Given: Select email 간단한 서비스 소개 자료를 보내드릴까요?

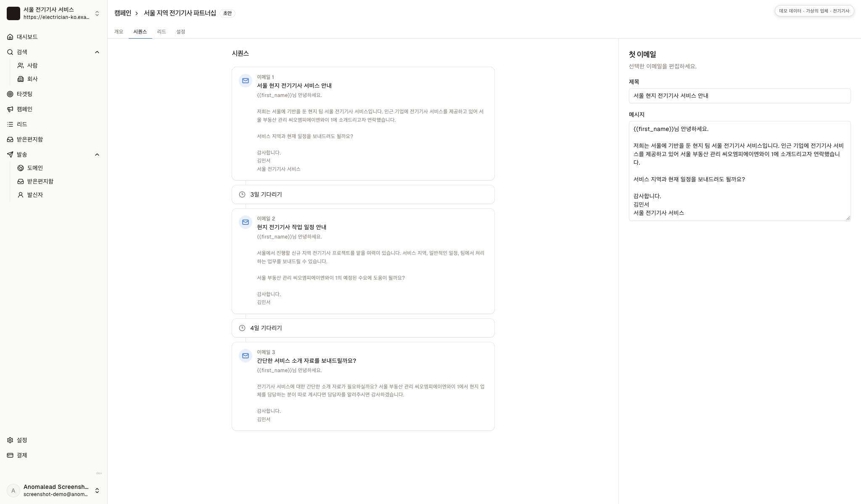Looking at the screenshot, I should [363, 386].
